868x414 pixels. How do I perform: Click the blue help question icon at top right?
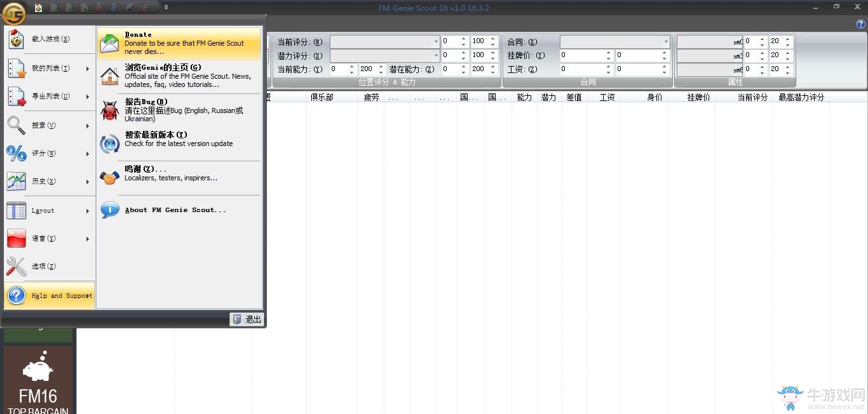861,24
